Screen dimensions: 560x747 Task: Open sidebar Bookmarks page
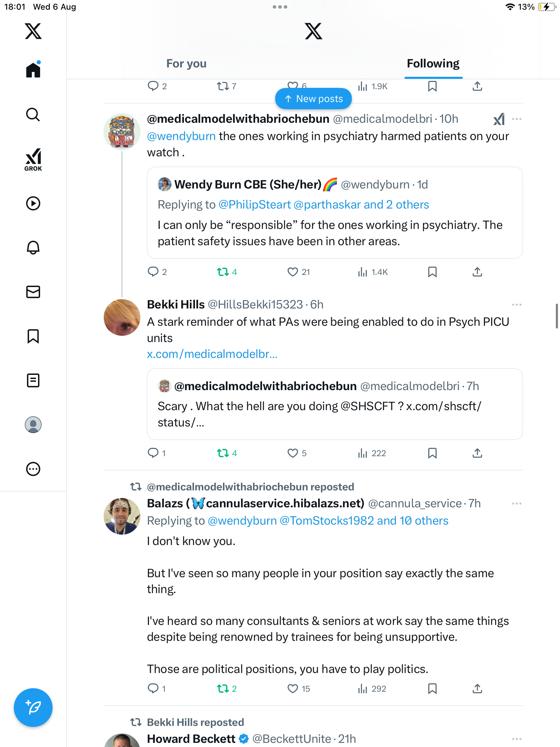click(33, 336)
